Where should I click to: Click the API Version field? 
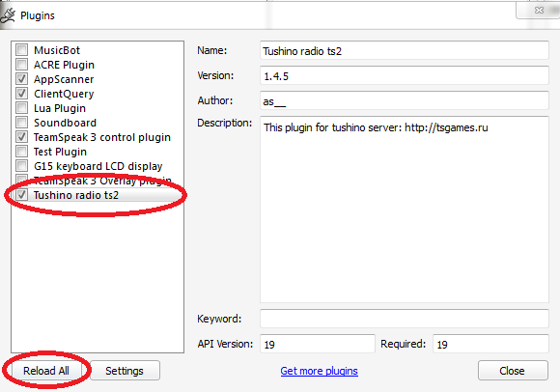pyautogui.click(x=317, y=344)
